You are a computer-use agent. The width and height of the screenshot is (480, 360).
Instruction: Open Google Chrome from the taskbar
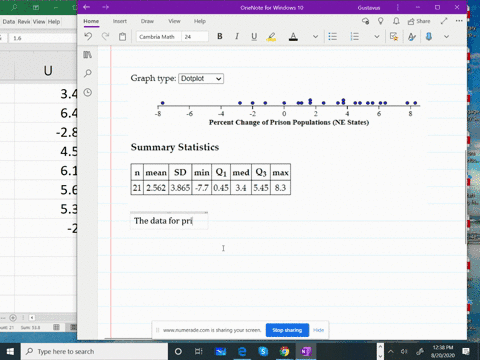pyautogui.click(x=284, y=351)
